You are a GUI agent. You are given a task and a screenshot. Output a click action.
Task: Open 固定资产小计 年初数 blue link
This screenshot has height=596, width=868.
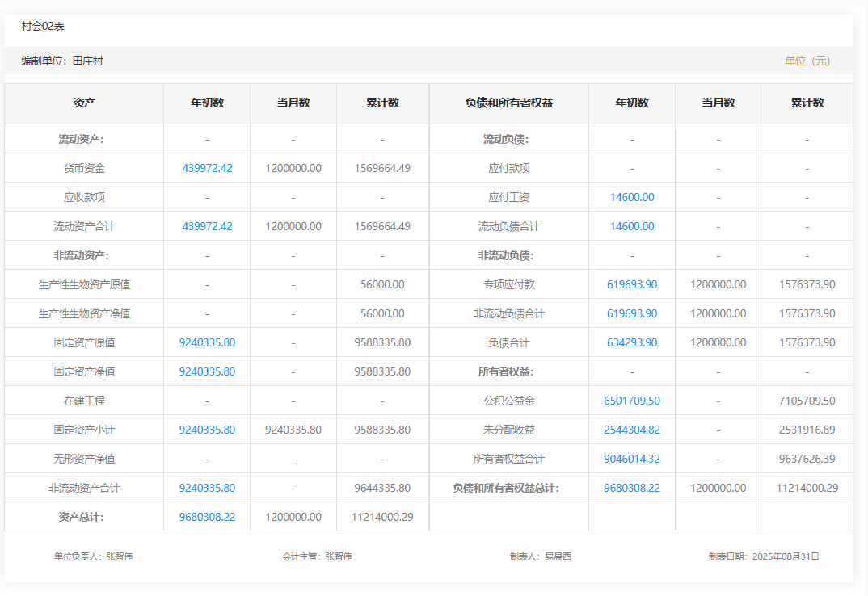tap(207, 430)
